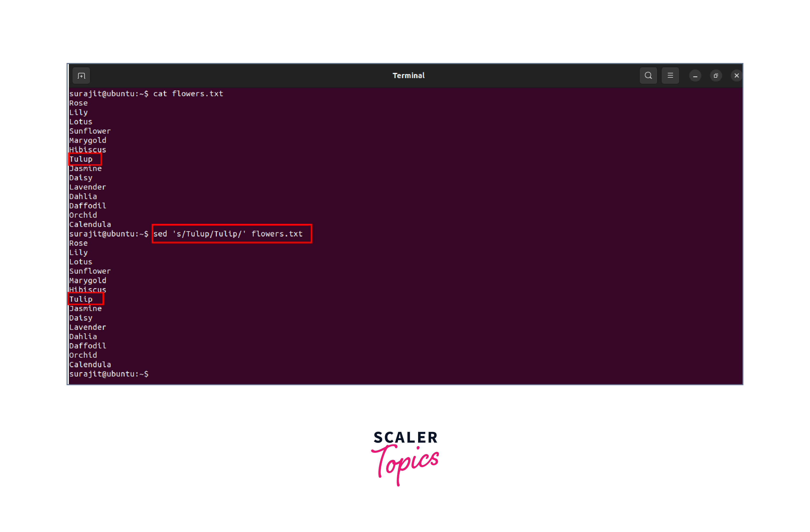Viewport: 810px width, 532px height.
Task: Click the second Lavender output line
Action: pyautogui.click(x=88, y=327)
